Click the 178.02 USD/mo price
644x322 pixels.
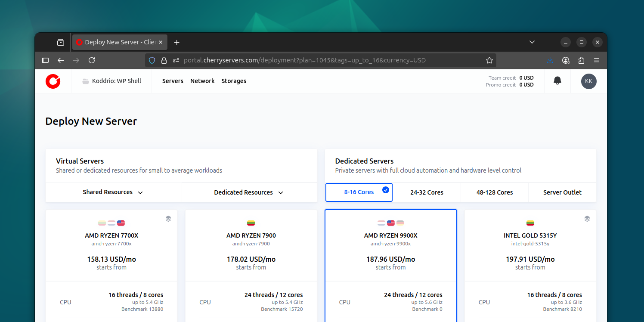click(251, 259)
